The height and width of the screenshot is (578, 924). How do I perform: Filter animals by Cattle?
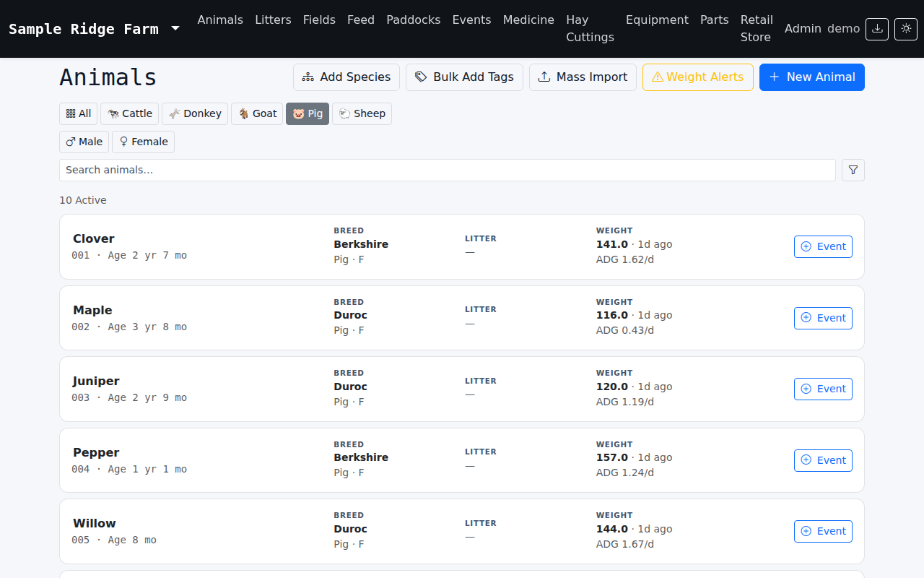[130, 113]
